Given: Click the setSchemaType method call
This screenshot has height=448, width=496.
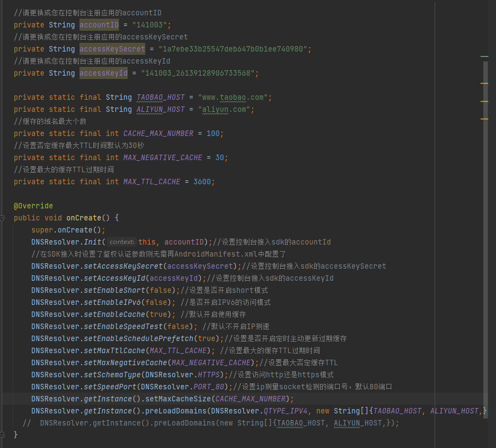Looking at the screenshot, I should pyautogui.click(x=112, y=375).
